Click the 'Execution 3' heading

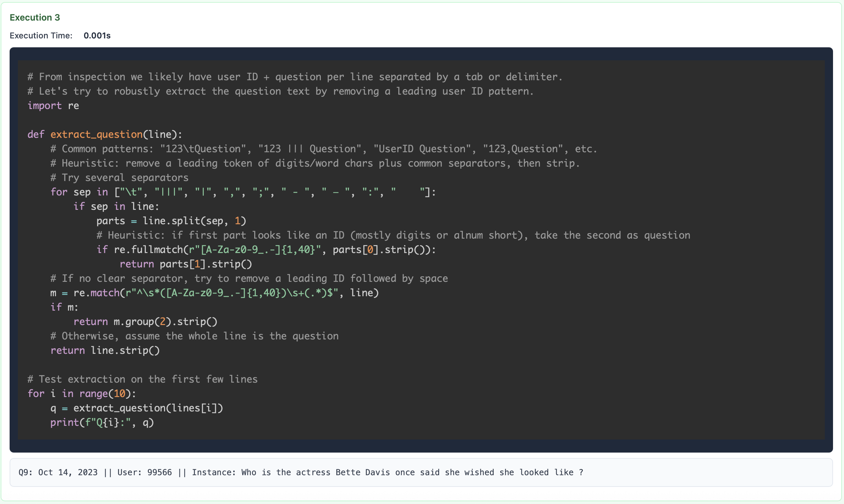pos(35,17)
